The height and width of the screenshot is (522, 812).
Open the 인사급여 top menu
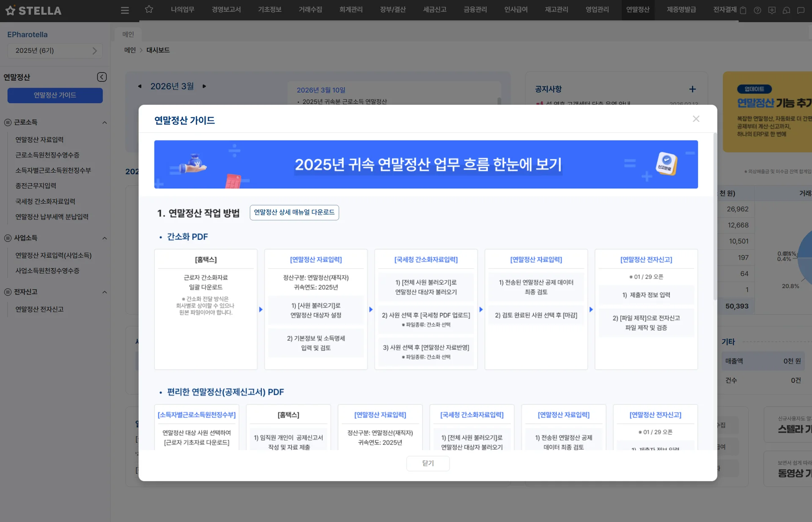coord(516,10)
